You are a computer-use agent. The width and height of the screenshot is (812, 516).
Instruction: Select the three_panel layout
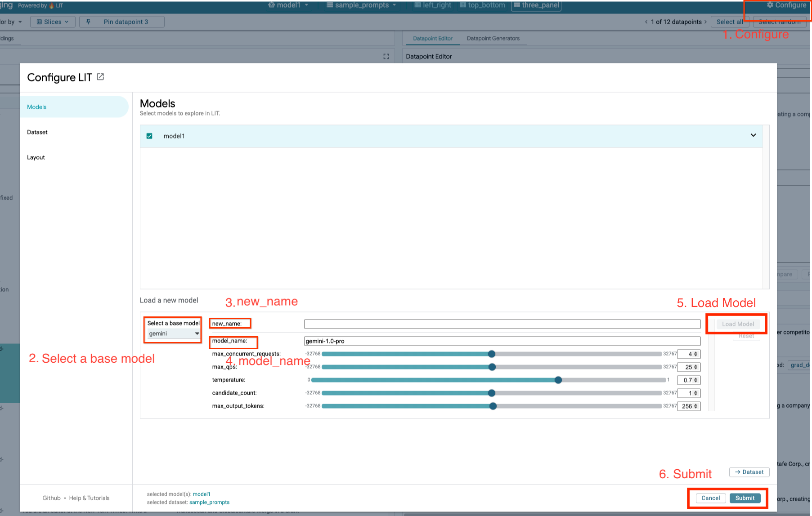click(536, 6)
